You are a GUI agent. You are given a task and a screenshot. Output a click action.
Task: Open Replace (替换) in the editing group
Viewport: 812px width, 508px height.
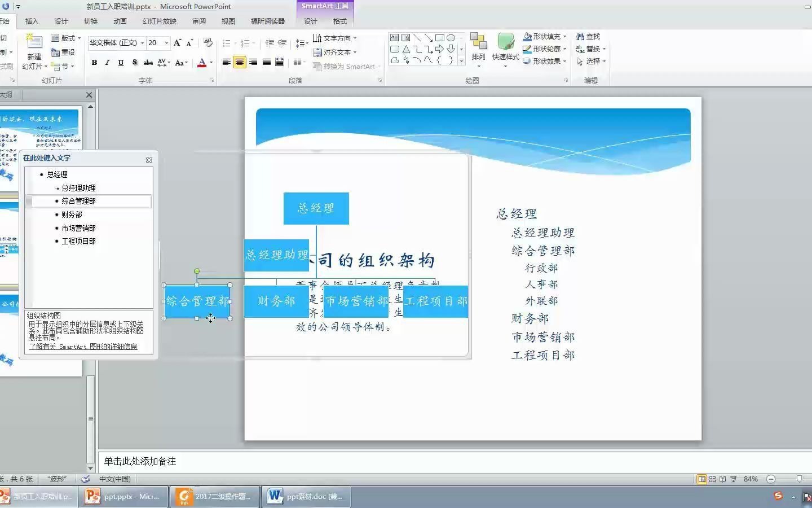pos(591,49)
